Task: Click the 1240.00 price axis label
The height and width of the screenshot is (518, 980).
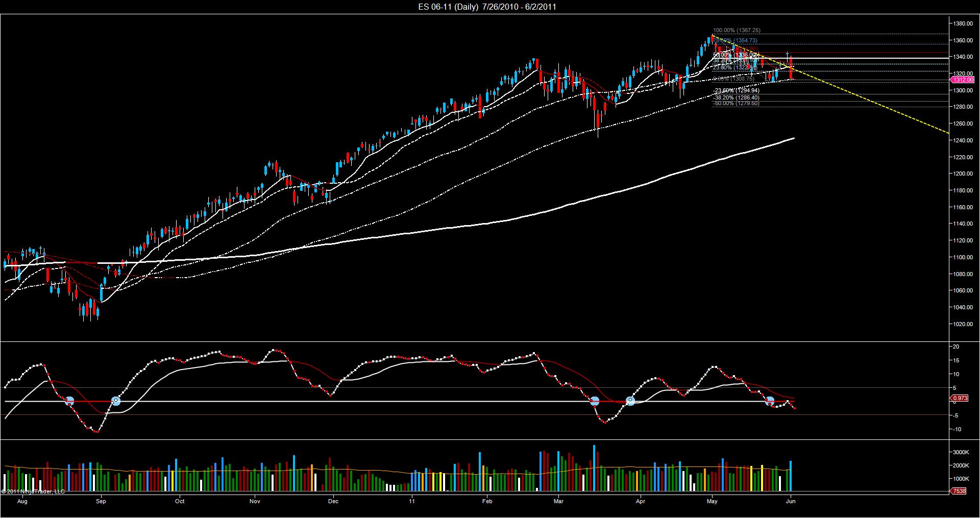Action: tap(962, 140)
